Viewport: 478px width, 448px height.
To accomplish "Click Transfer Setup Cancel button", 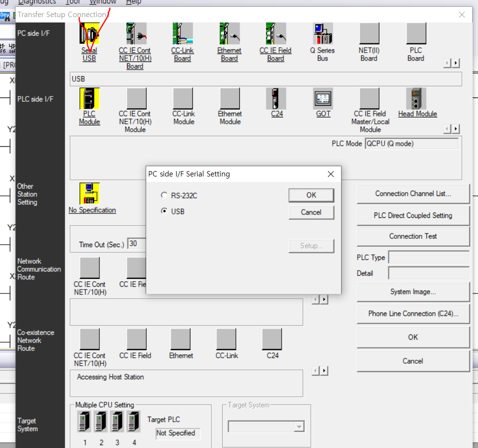I will pyautogui.click(x=413, y=361).
